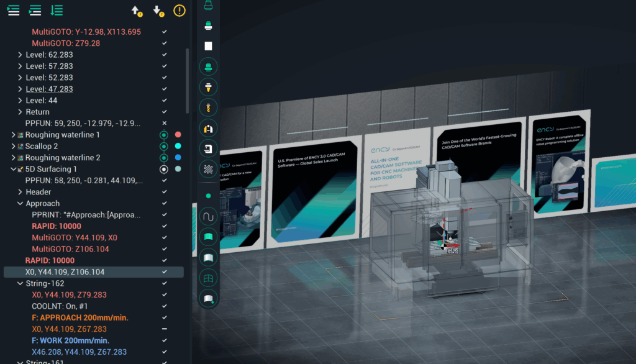Screen dimensions: 636x364
Task: Select F: APPROACH 200mm/min. line
Action: [80, 318]
